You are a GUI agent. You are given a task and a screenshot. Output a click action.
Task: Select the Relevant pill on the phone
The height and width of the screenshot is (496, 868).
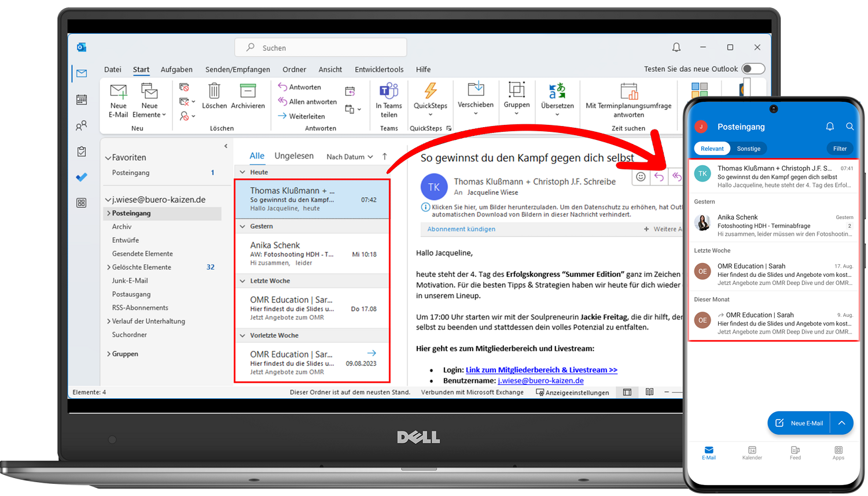[712, 149]
